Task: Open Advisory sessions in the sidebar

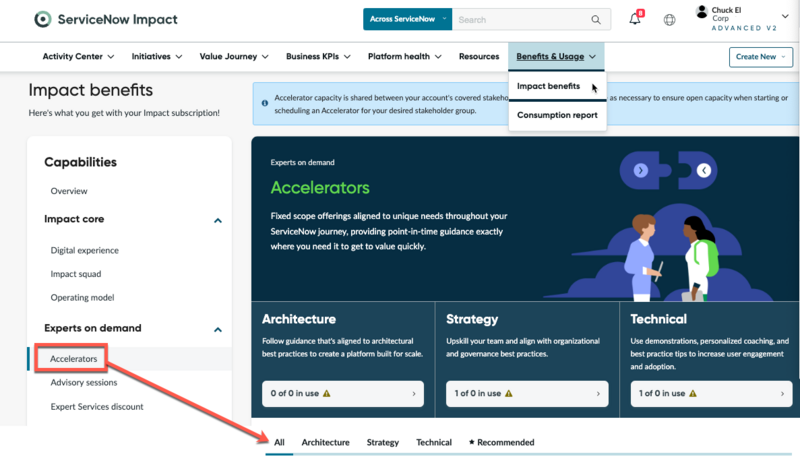Action: [x=84, y=382]
